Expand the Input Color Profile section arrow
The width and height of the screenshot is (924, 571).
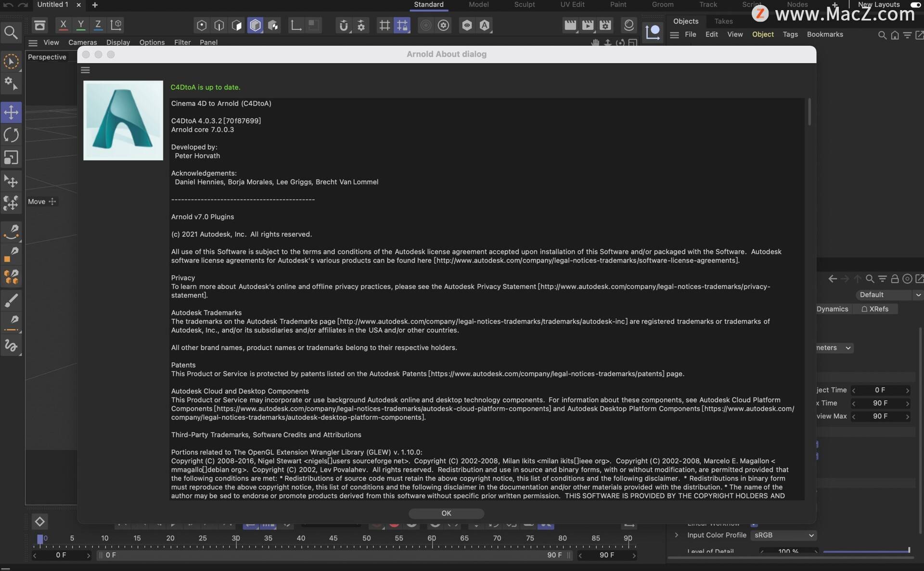pyautogui.click(x=676, y=535)
